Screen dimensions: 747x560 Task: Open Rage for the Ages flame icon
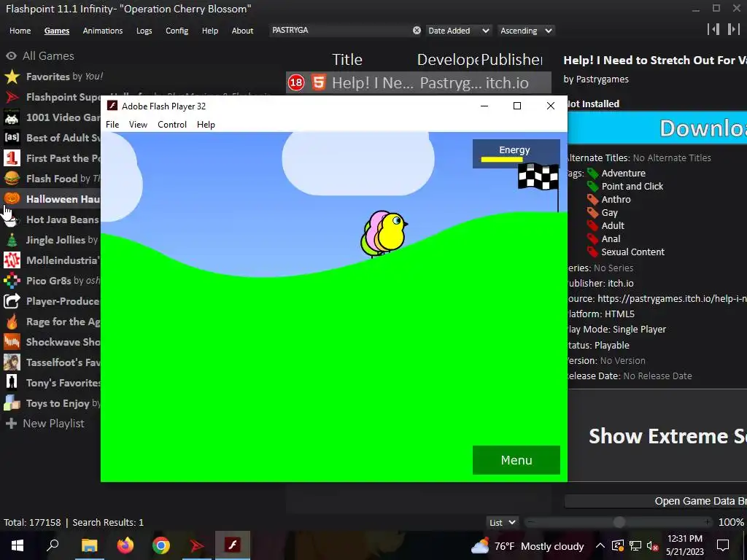coord(12,322)
